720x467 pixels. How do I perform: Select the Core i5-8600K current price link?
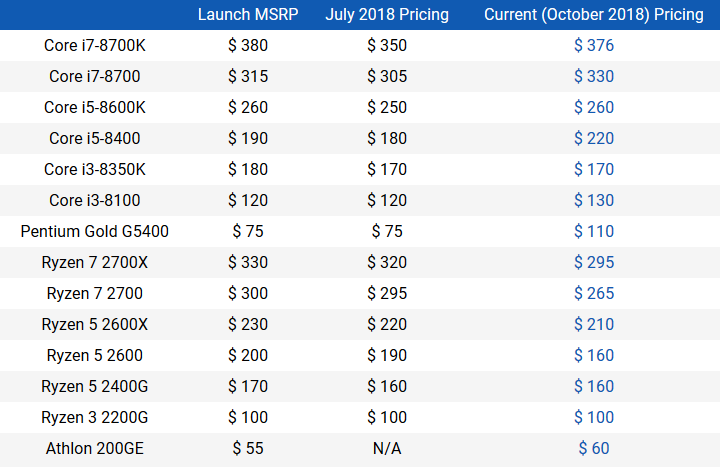click(594, 108)
